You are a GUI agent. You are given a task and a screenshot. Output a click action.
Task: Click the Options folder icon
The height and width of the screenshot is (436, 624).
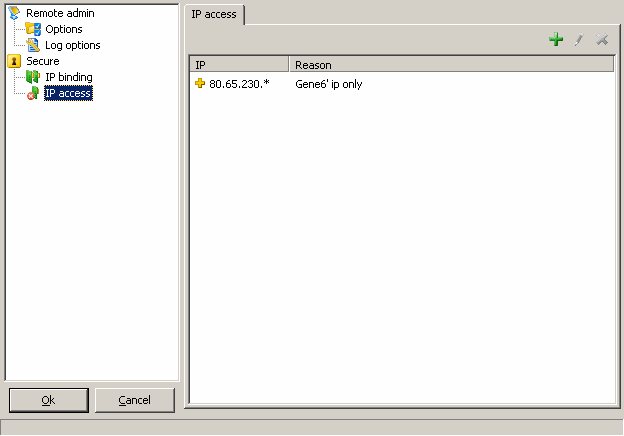click(33, 29)
